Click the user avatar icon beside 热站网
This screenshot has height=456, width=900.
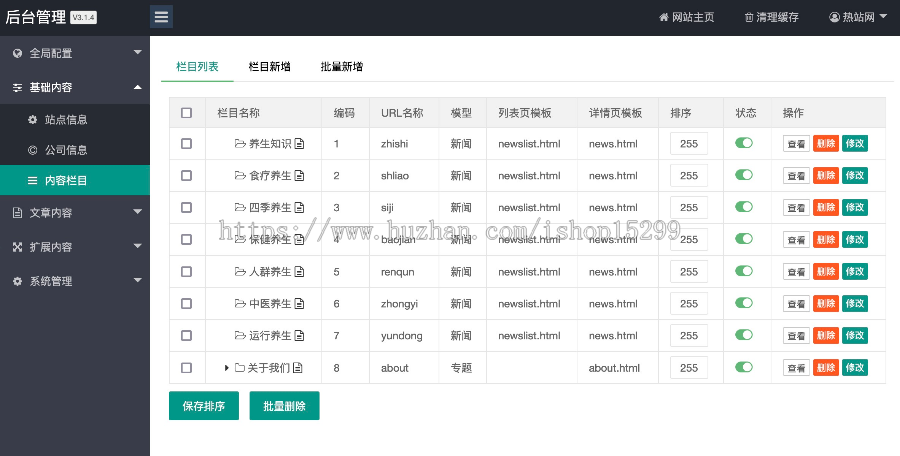[x=834, y=17]
